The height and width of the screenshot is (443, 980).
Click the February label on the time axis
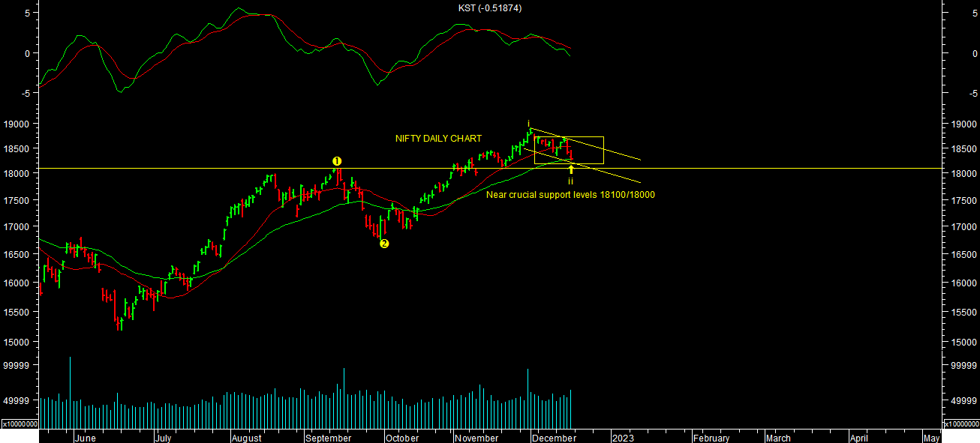[711, 439]
